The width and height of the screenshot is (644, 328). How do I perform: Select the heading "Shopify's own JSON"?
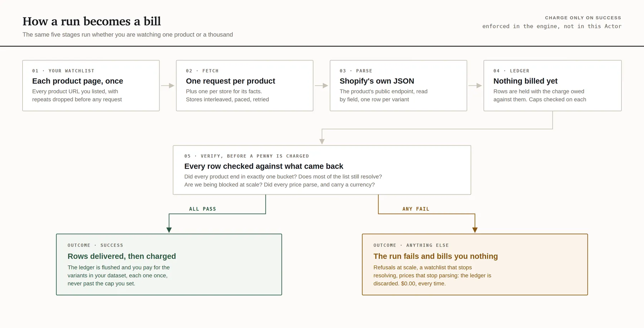pyautogui.click(x=377, y=81)
